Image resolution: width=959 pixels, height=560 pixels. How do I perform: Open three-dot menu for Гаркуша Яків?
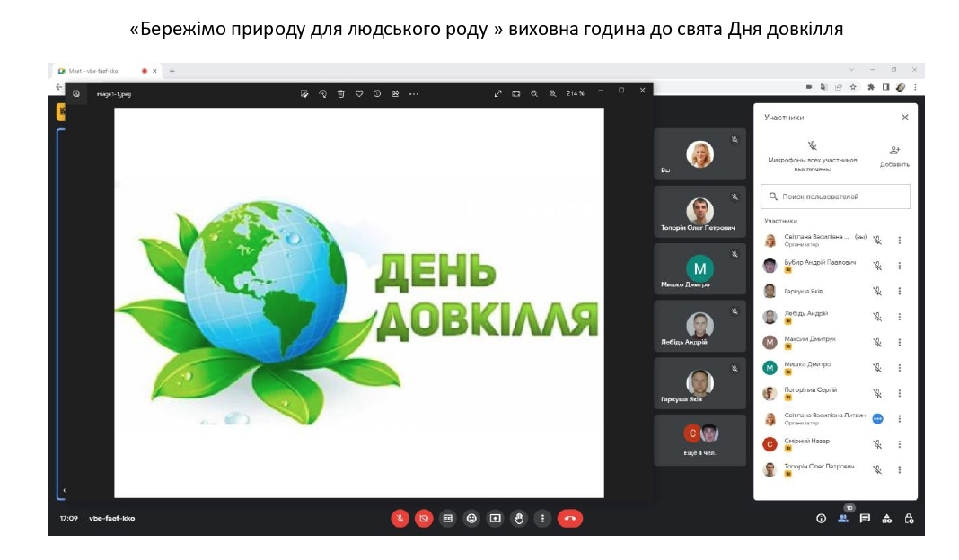coord(899,291)
